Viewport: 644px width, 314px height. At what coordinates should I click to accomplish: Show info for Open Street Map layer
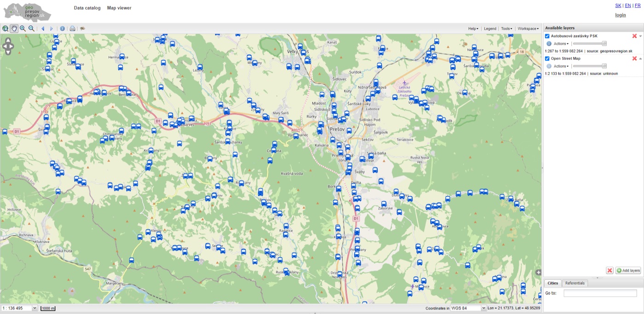click(x=549, y=66)
